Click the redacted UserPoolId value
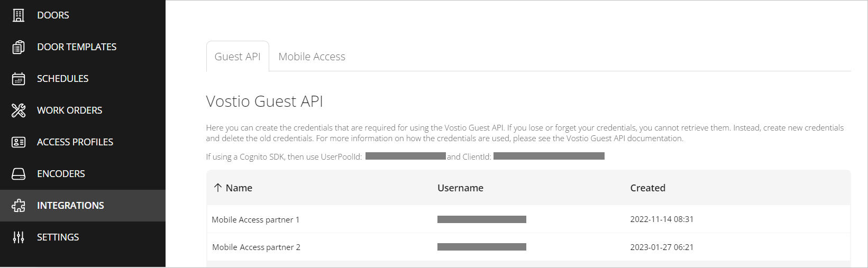Screen dimensions: 868x268 (x=406, y=156)
